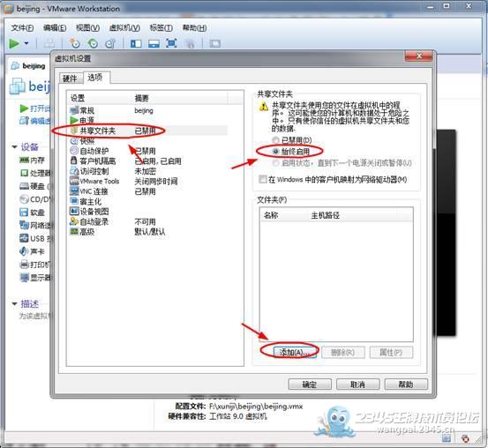This screenshot has width=488, height=448.
Task: Collapse the 设备 section arrow
Action: coord(14,146)
